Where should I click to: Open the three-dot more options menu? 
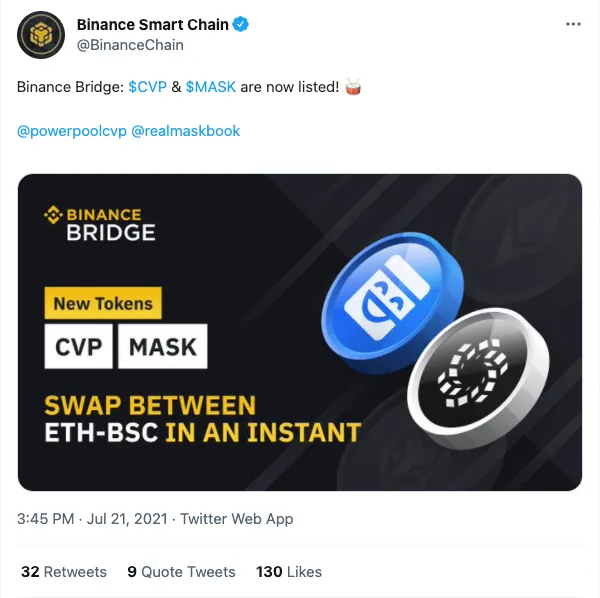click(x=573, y=24)
